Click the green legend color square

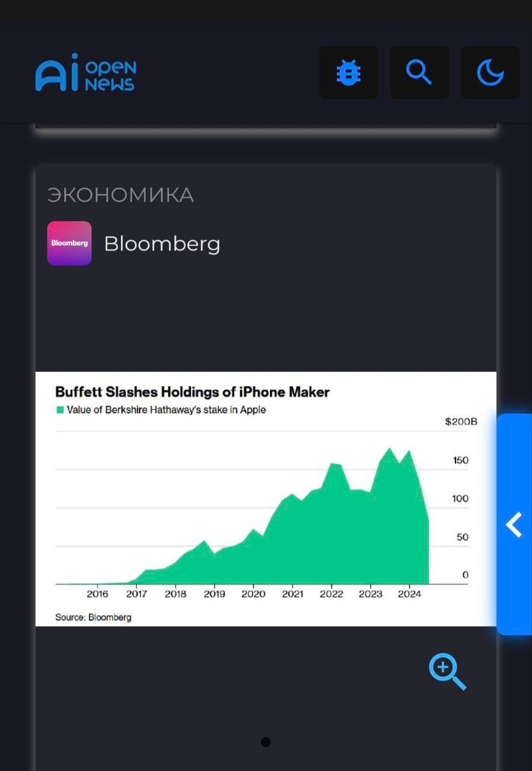coord(60,410)
